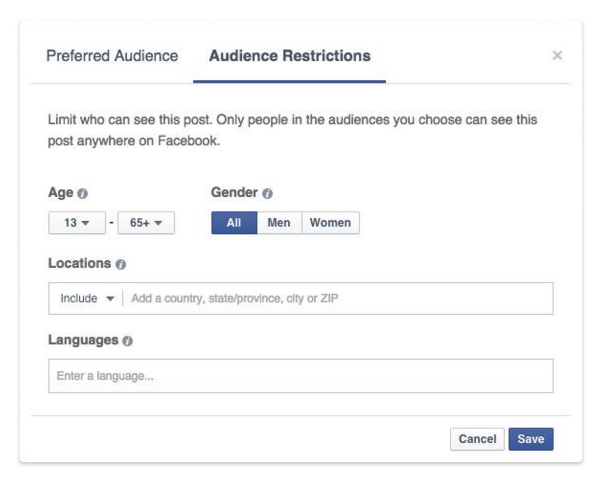Select Women gender option
601x480 pixels.
(330, 223)
